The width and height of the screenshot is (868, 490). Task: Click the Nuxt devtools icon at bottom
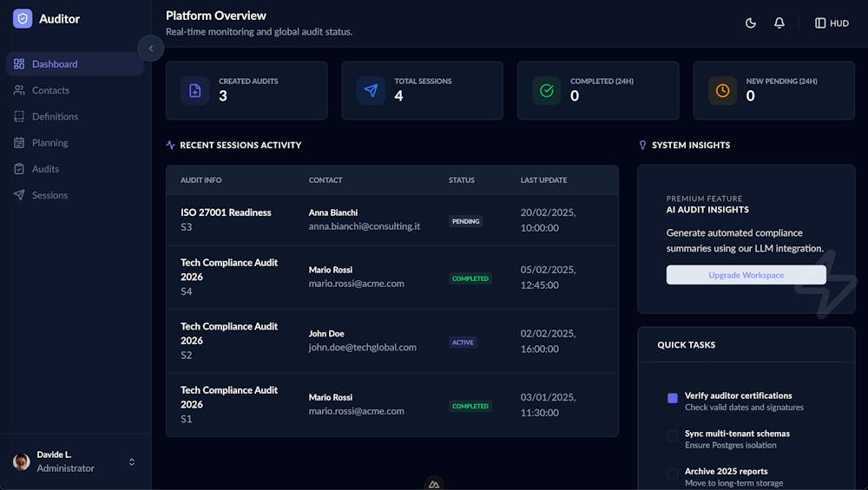pos(434,484)
